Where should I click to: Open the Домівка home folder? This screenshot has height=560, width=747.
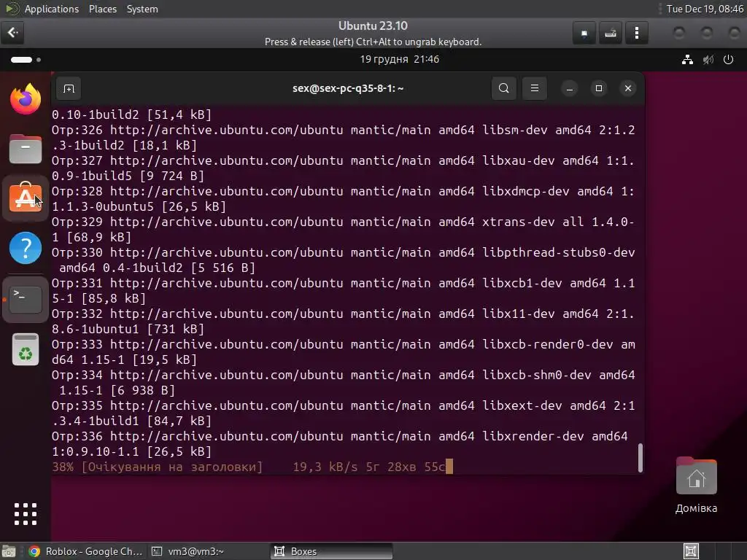pos(696,485)
